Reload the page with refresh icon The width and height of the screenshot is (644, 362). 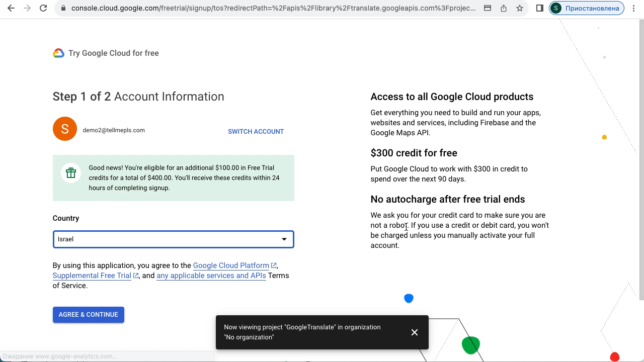[43, 8]
